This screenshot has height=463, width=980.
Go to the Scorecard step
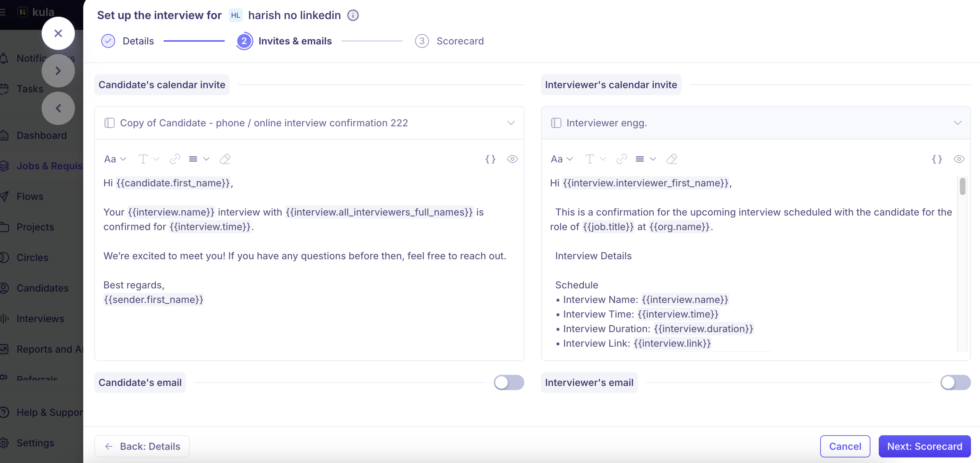point(449,41)
